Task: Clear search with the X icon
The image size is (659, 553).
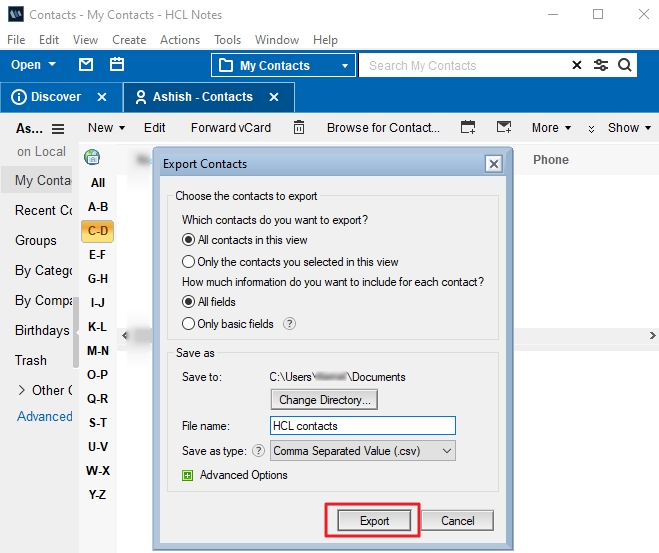Action: (577, 65)
